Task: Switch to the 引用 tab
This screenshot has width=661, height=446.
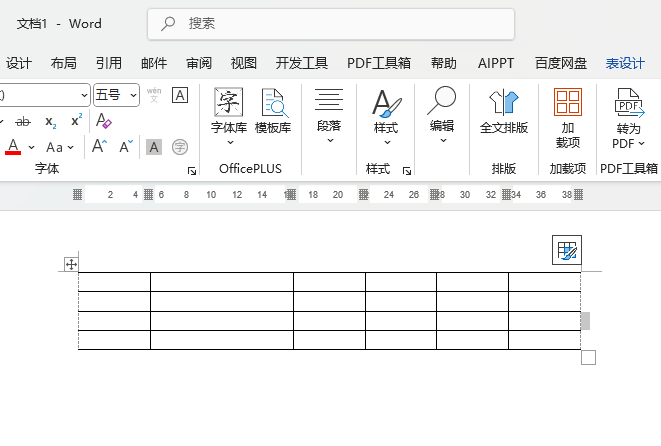Action: coord(109,63)
